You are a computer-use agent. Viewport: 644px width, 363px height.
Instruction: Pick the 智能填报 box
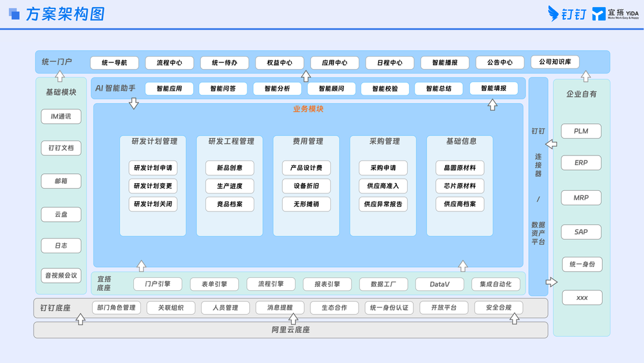[494, 88]
